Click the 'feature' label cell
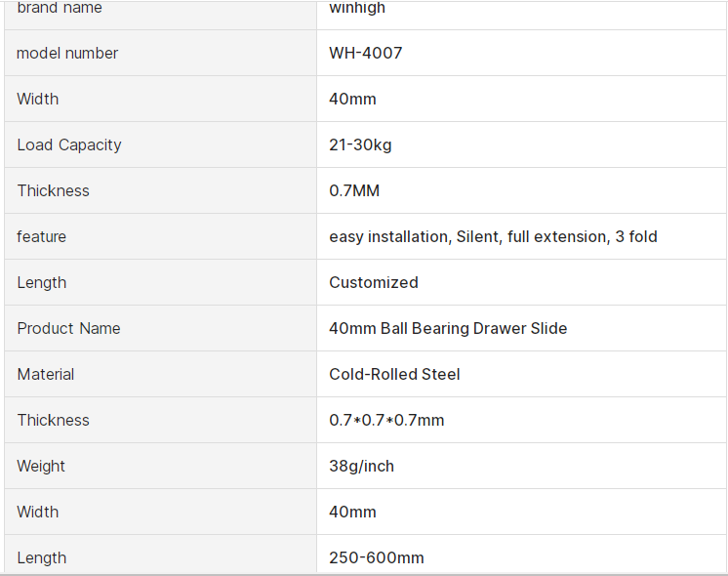The image size is (728, 576). coord(42,237)
